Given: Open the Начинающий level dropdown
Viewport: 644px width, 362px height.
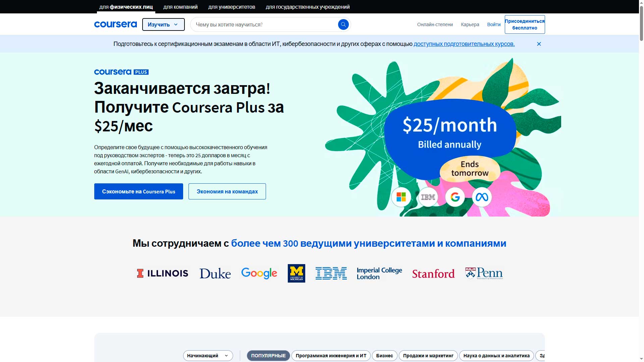Looking at the screenshot, I should (x=208, y=356).
